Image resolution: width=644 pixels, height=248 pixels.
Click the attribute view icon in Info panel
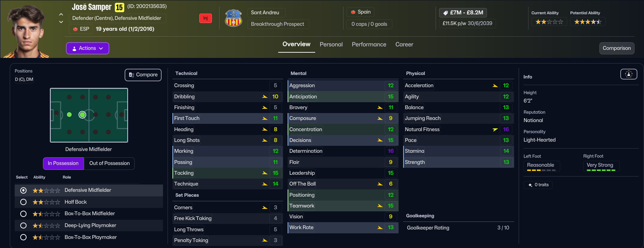[x=628, y=74]
